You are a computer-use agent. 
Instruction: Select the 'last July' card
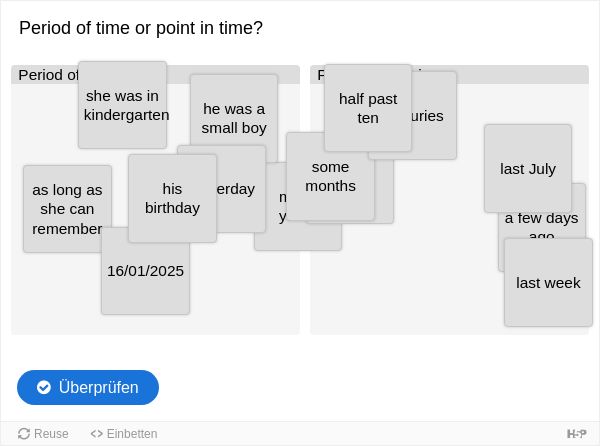point(528,168)
